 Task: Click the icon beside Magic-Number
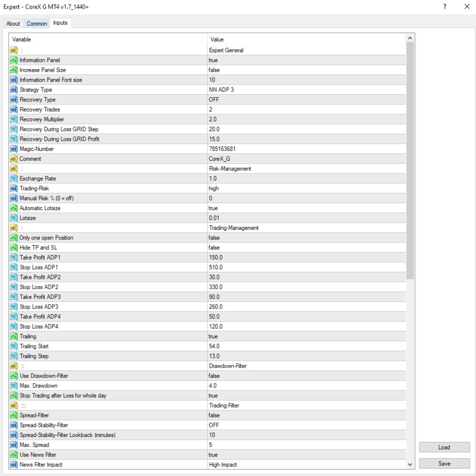coord(14,149)
